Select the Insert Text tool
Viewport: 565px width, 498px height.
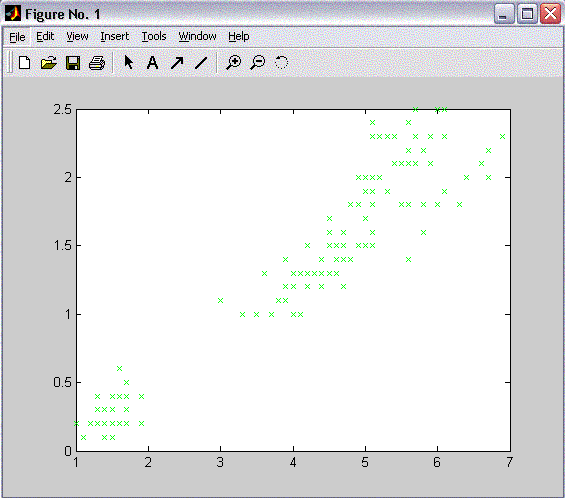[152, 63]
